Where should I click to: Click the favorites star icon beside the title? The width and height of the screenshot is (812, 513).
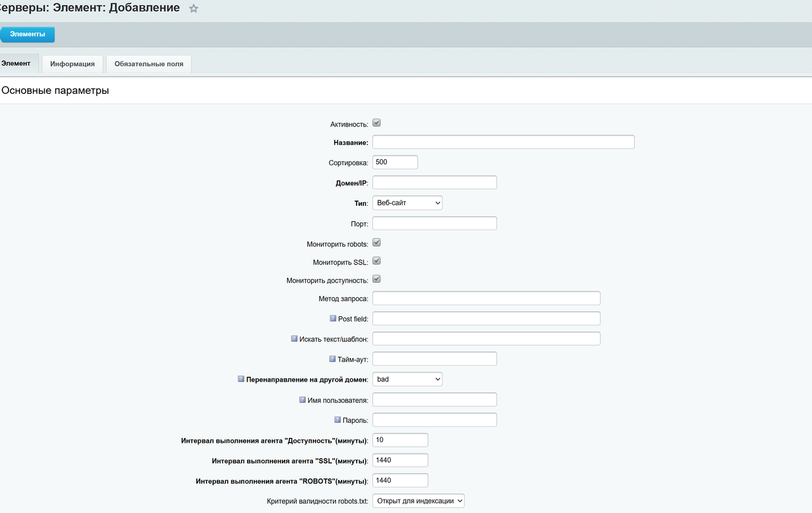(194, 9)
